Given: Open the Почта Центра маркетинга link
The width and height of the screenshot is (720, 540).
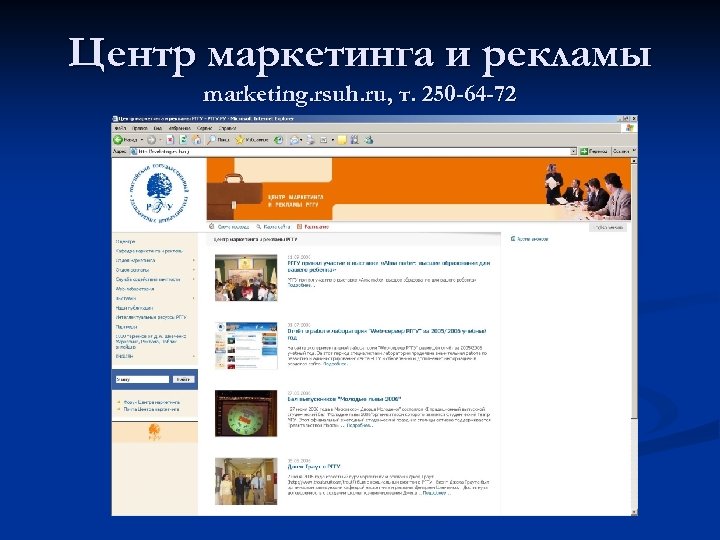Looking at the screenshot, I should [x=152, y=409].
